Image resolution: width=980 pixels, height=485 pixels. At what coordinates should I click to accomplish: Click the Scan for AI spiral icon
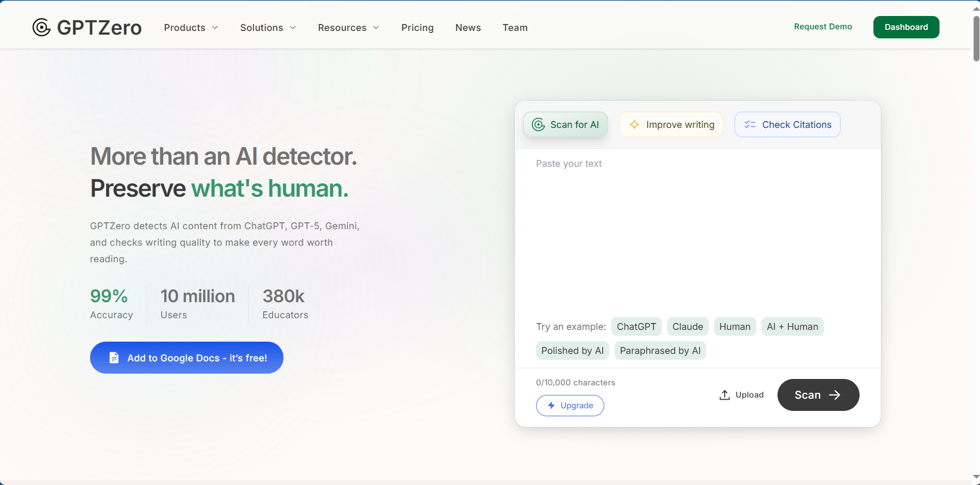point(539,125)
